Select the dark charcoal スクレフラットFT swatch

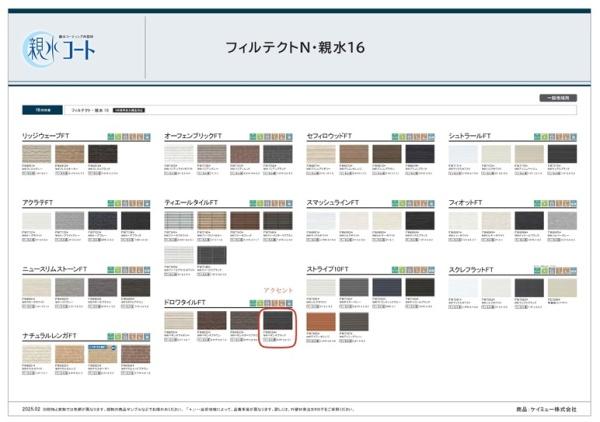[x=529, y=288]
